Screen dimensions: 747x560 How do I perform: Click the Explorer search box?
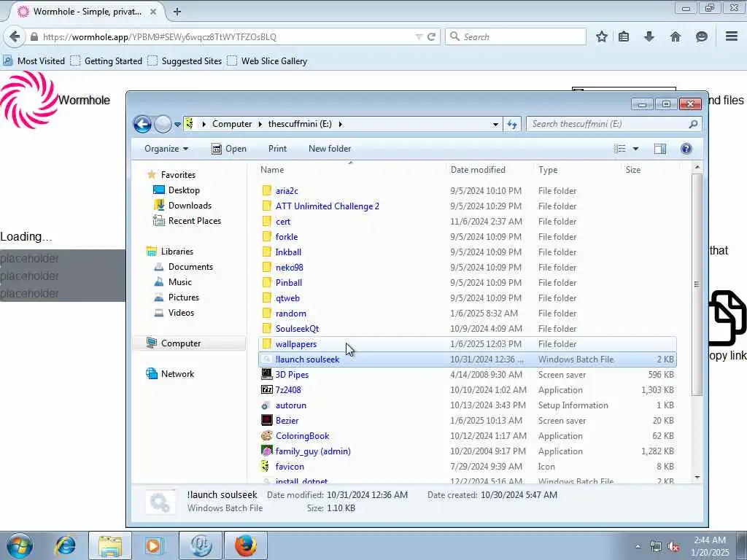614,124
